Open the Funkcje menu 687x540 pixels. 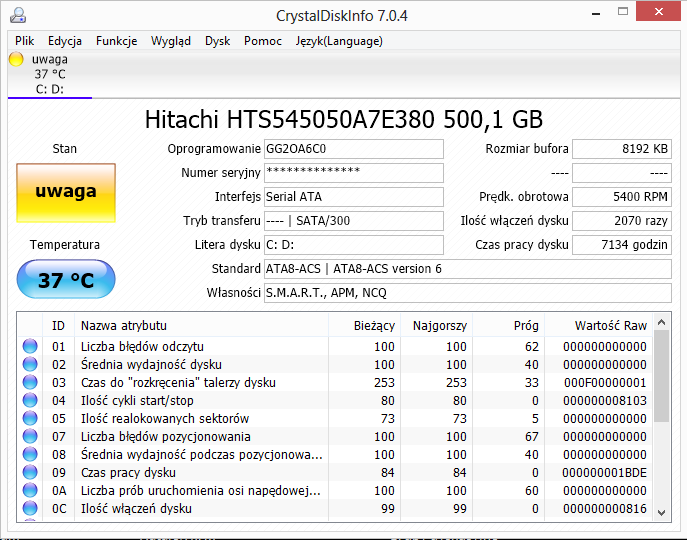click(117, 41)
